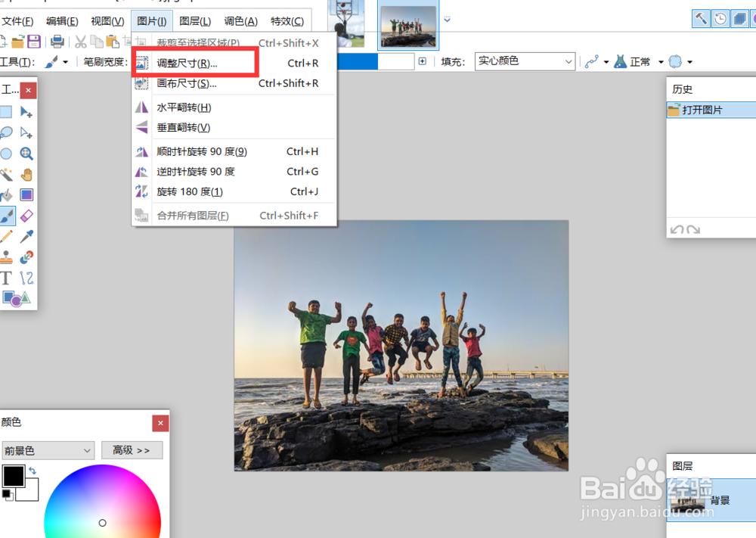Select the Ellipse Select tool
The height and width of the screenshot is (538, 756).
pos(6,154)
